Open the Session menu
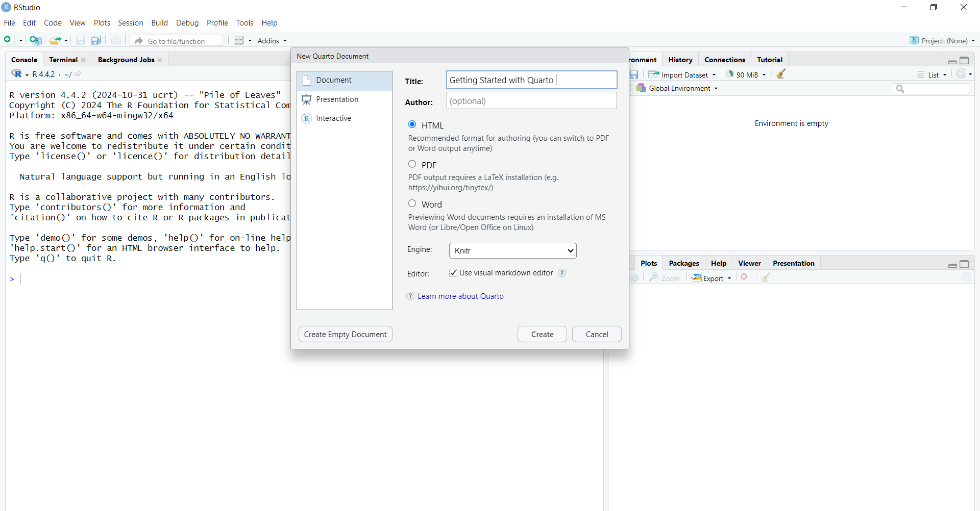This screenshot has width=980, height=511. point(130,23)
